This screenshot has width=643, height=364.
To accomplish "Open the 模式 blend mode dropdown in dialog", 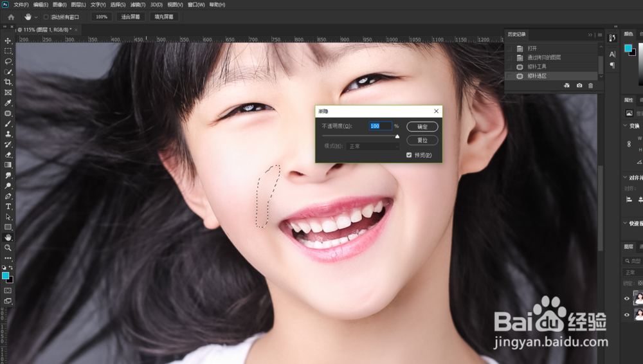I will 373,146.
